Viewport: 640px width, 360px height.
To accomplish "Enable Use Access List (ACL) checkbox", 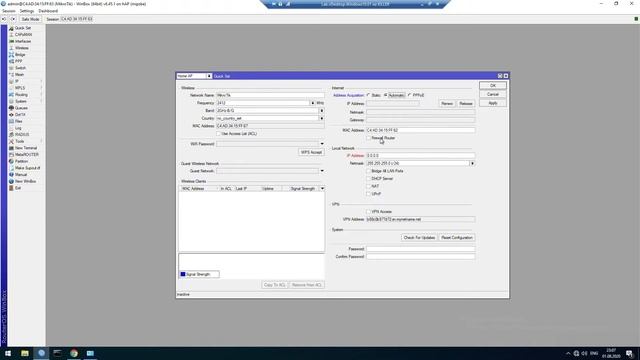I will tap(218, 134).
